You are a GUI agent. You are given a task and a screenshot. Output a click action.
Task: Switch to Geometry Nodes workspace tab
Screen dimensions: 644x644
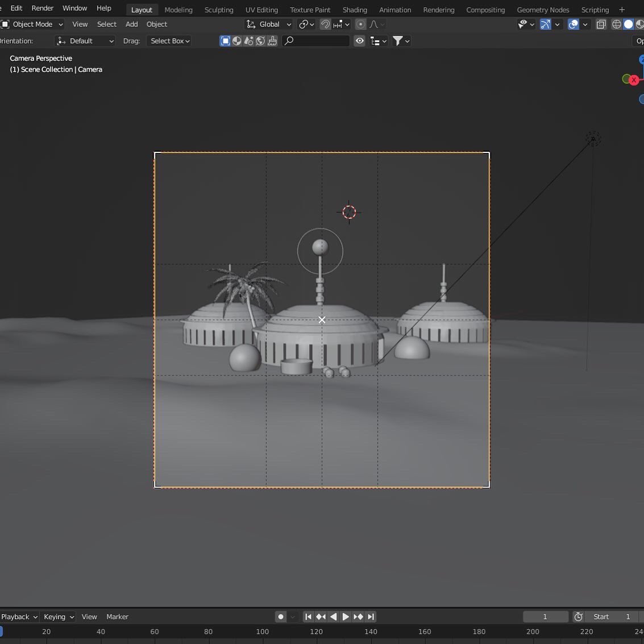pos(543,10)
